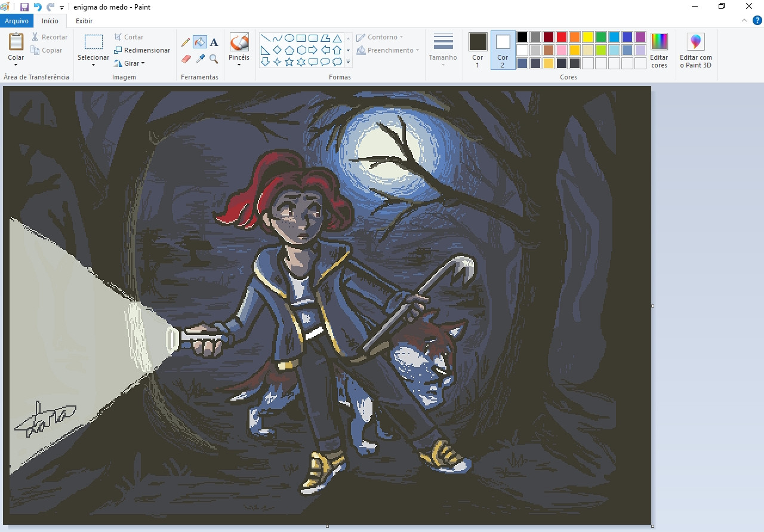Viewport: 764px width, 532px height.
Task: Open Editar cores color editor
Action: [x=659, y=51]
